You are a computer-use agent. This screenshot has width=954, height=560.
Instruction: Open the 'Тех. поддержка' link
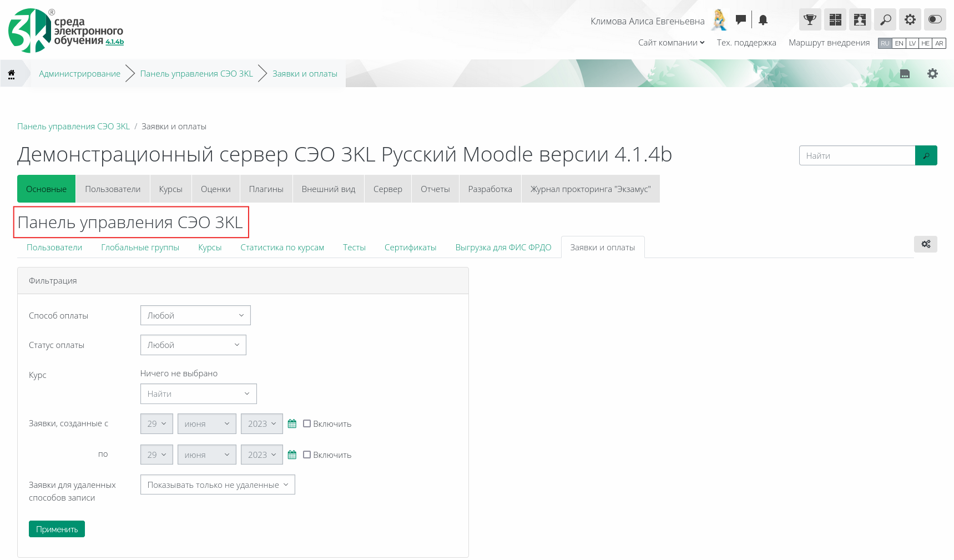746,43
